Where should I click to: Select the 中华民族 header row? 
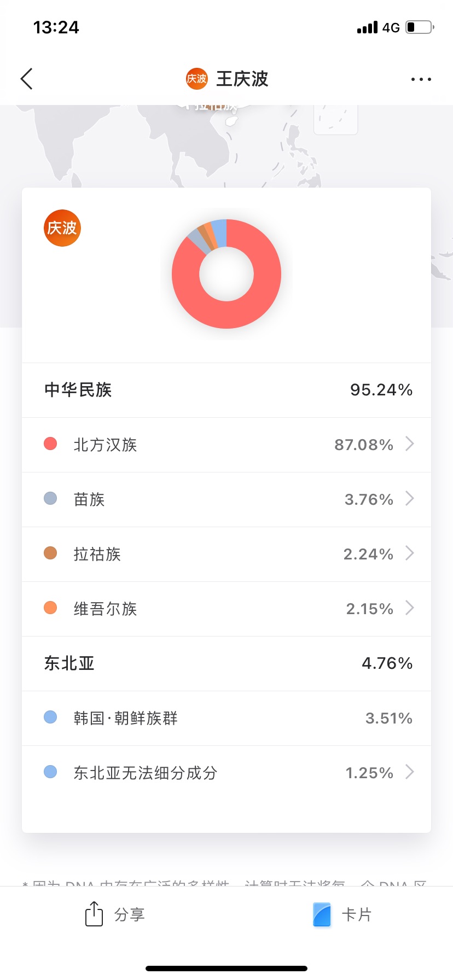point(226,390)
